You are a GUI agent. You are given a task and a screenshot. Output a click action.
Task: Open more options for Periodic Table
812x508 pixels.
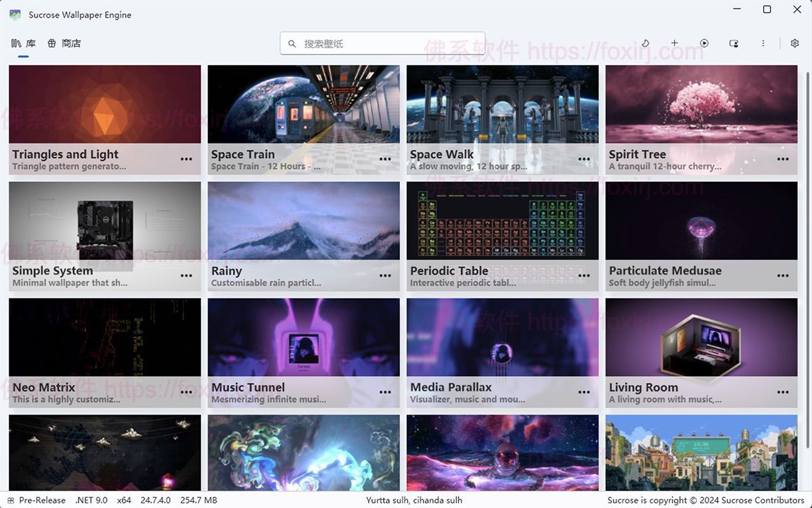tap(584, 276)
